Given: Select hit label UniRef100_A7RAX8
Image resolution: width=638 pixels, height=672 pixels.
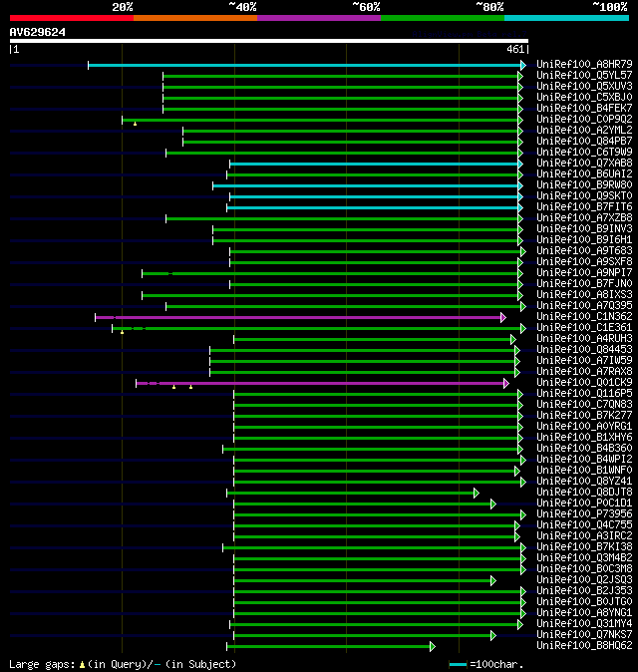Looking at the screenshot, I should coord(584,371).
